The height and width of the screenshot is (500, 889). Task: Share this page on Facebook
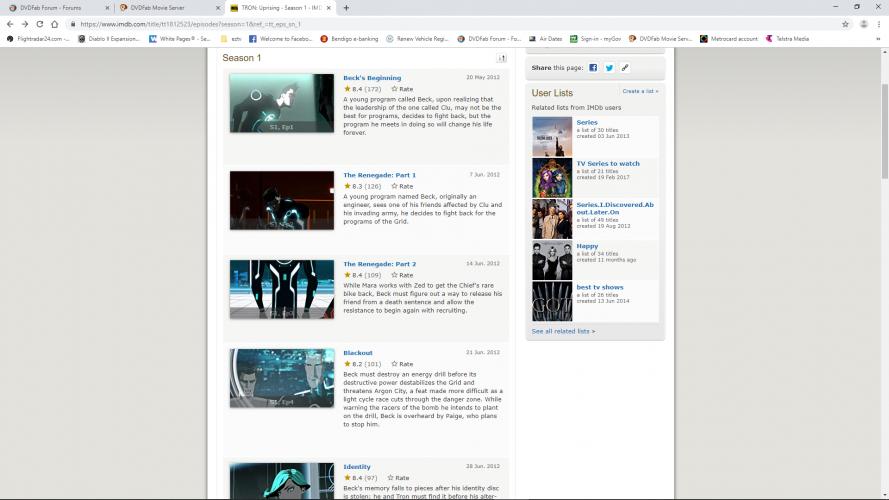click(x=593, y=68)
